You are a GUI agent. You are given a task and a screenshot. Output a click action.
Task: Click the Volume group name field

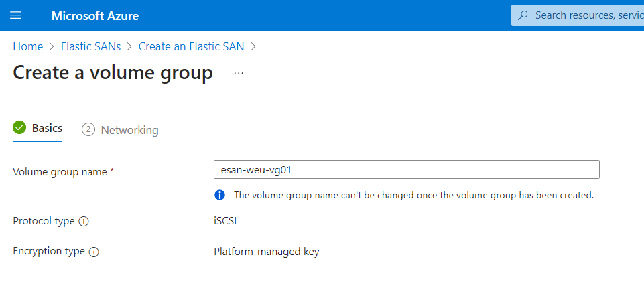coord(407,169)
